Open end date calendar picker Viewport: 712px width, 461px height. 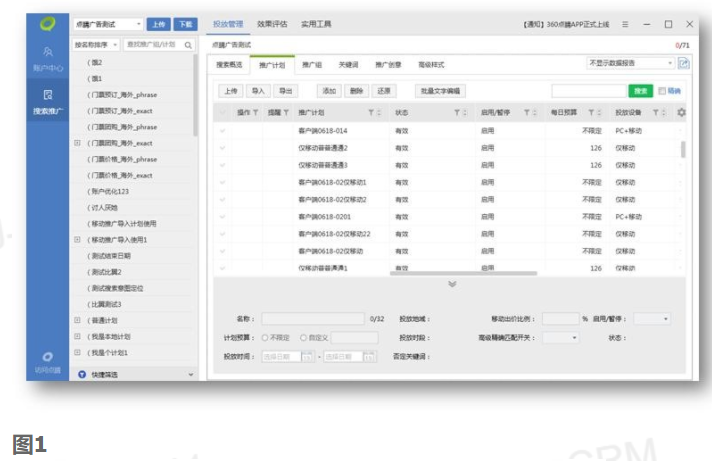pyautogui.click(x=369, y=357)
